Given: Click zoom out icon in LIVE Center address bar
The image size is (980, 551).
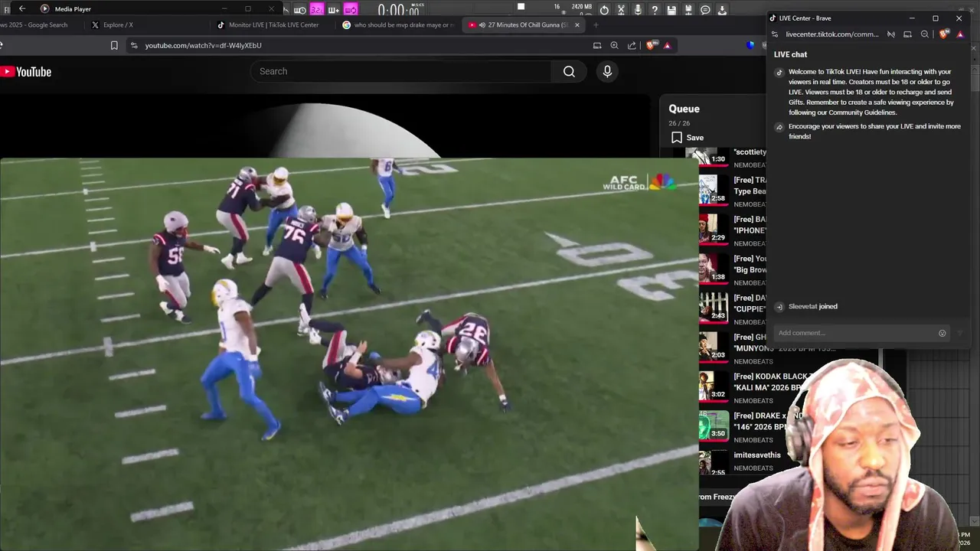Looking at the screenshot, I should click(925, 34).
